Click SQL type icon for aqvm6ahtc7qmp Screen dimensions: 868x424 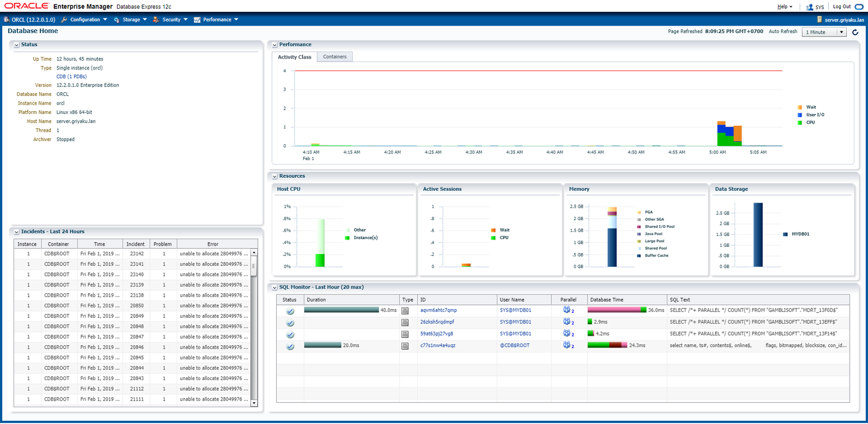[405, 311]
